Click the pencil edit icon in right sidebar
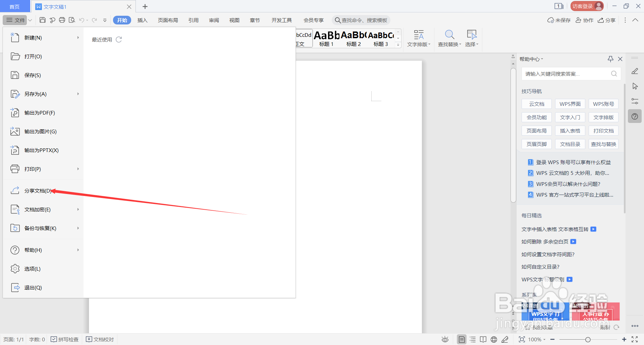Image resolution: width=644 pixels, height=345 pixels. pyautogui.click(x=635, y=71)
